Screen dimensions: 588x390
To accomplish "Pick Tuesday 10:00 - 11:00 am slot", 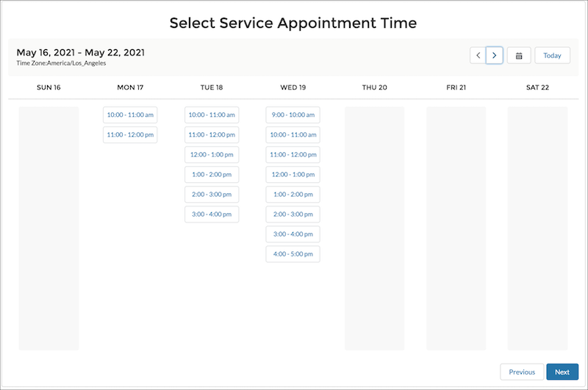I will click(x=212, y=115).
